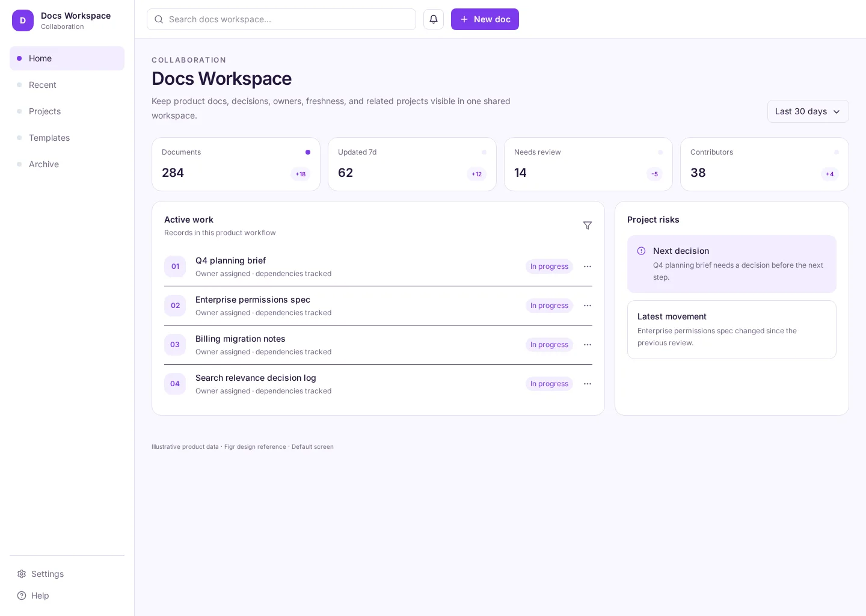This screenshot has height=616, width=866.
Task: Click the Settings gear icon
Action: [x=22, y=574]
